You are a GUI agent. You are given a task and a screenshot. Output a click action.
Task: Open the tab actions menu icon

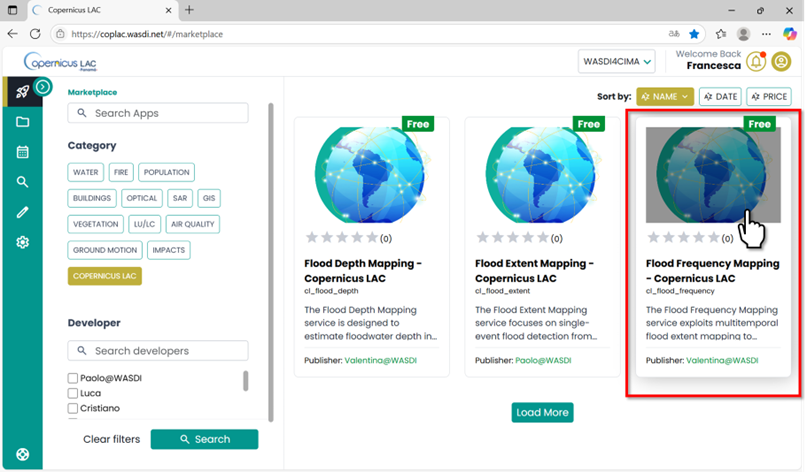tap(12, 10)
